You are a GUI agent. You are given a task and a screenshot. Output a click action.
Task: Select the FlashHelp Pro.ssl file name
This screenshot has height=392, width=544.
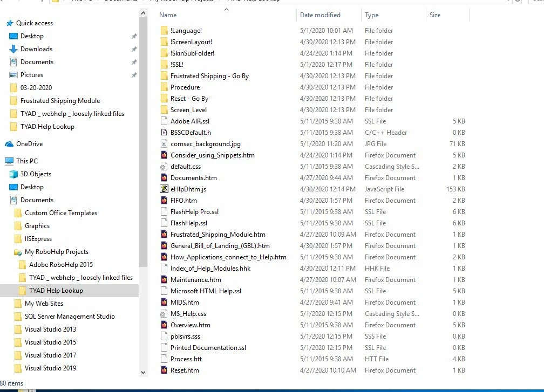click(x=194, y=212)
